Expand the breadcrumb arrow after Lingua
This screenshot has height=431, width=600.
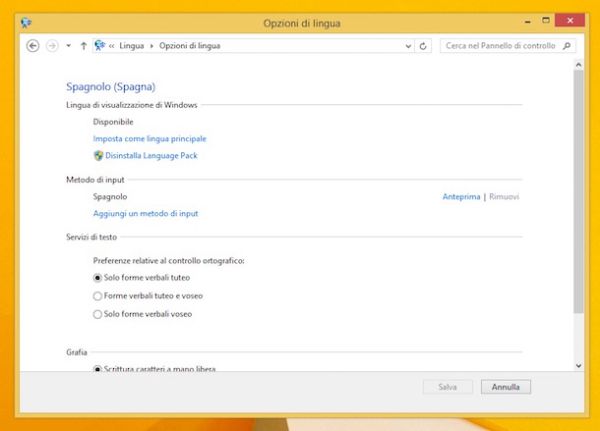click(152, 46)
